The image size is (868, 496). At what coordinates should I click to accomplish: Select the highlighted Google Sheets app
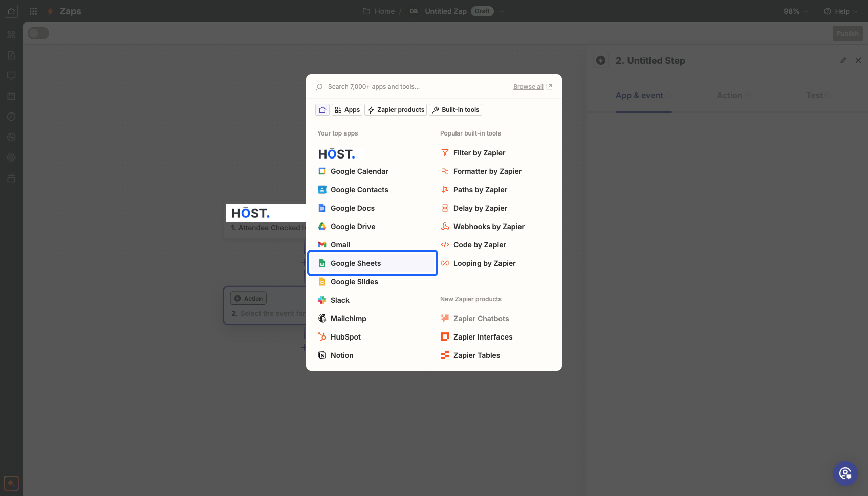pyautogui.click(x=372, y=263)
